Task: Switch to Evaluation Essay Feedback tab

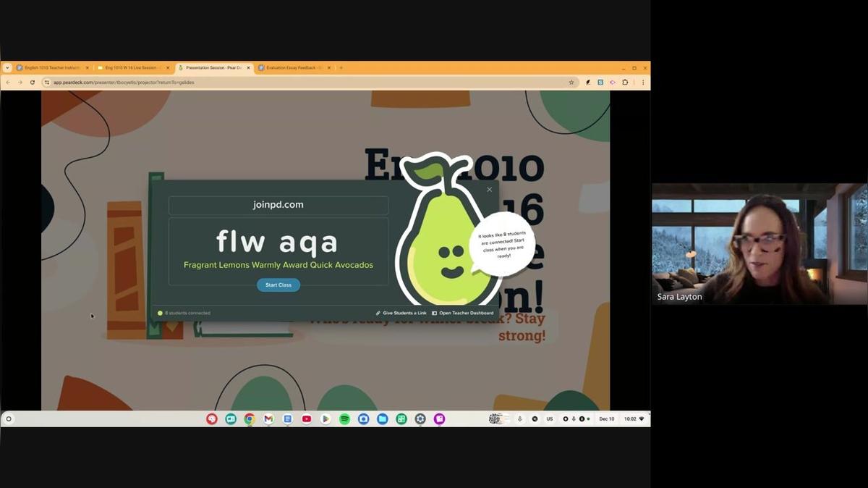Action: coord(293,68)
